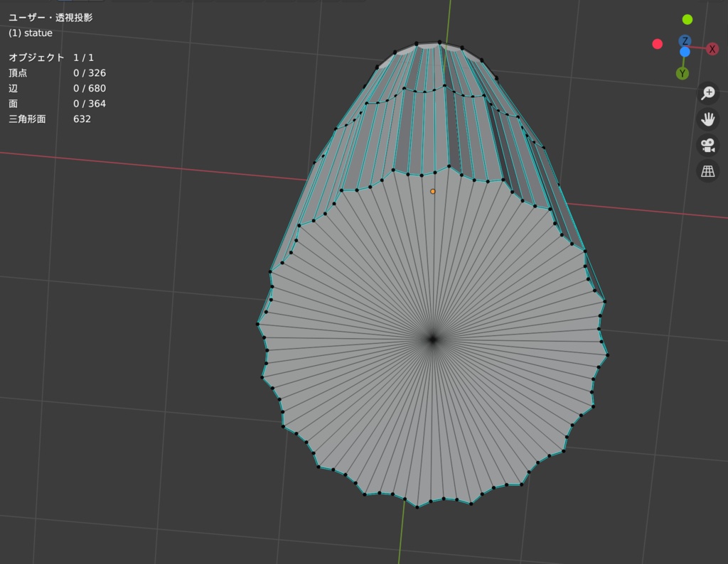Click the 'ユーザー・透視投影' view label

50,18
